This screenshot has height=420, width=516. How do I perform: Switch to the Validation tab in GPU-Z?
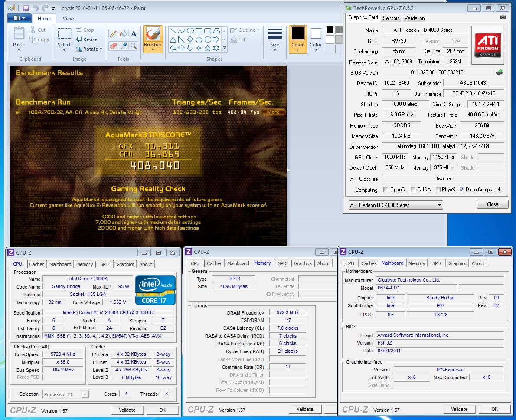[414, 18]
